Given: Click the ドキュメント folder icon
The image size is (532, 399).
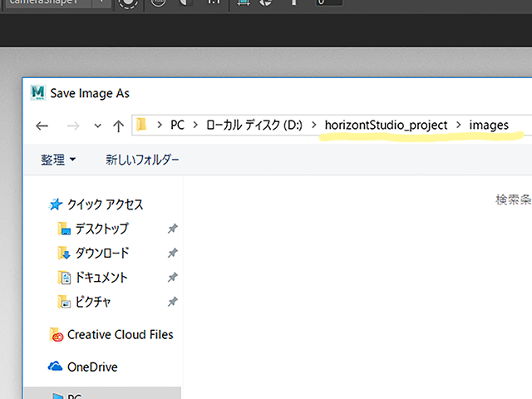Looking at the screenshot, I should pyautogui.click(x=64, y=278).
